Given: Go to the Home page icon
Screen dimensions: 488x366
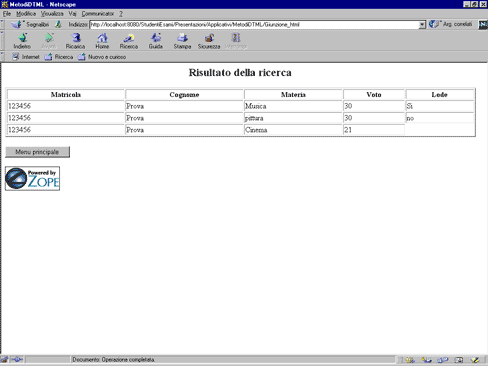Looking at the screenshot, I should pyautogui.click(x=102, y=41).
